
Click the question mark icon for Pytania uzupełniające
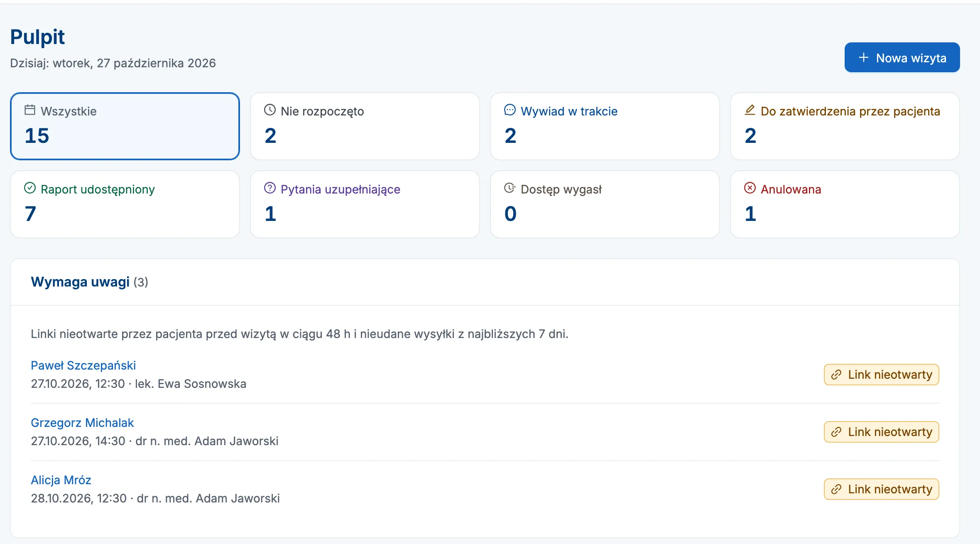click(x=270, y=188)
